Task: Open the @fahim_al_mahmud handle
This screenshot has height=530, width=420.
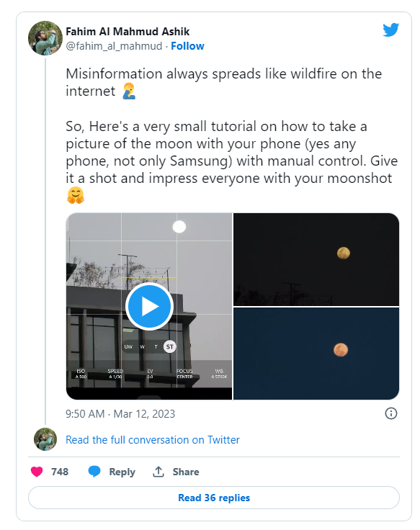Action: pos(114,46)
